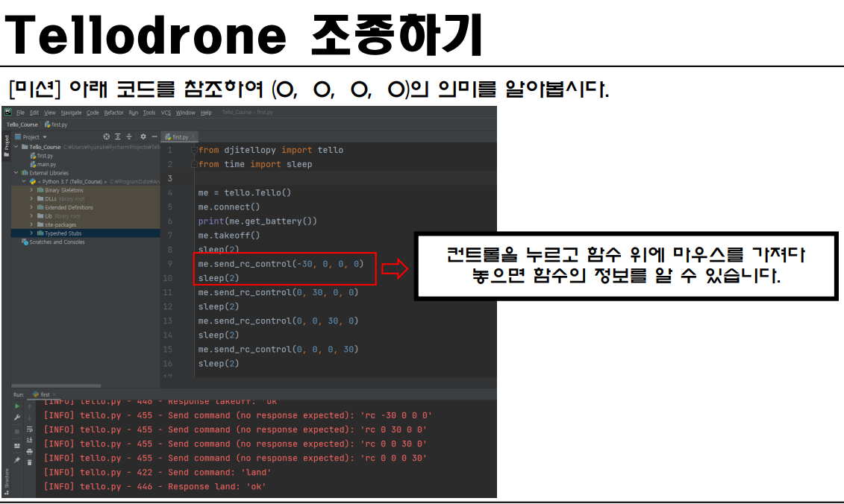844x504 pixels.
Task: Collapse the Python 3.7 (Tello_Course) node
Action: click(x=24, y=181)
